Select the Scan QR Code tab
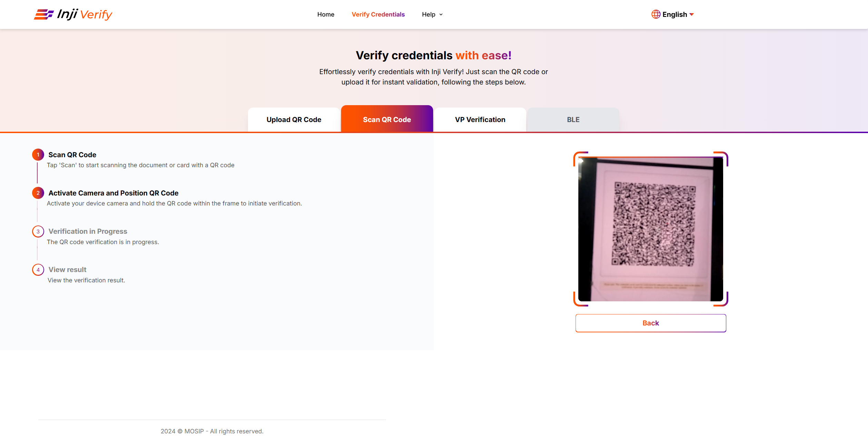Viewport: 868px width, 442px height. tap(387, 120)
